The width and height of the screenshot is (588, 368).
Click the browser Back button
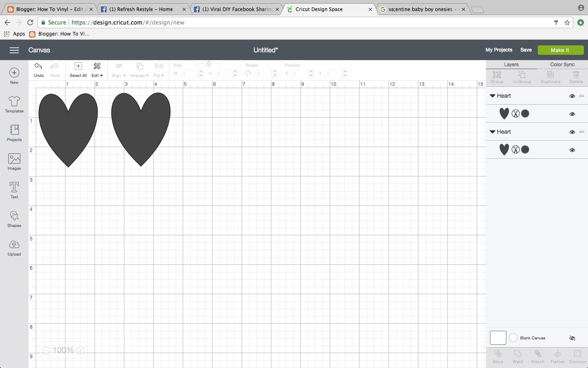pos(7,22)
